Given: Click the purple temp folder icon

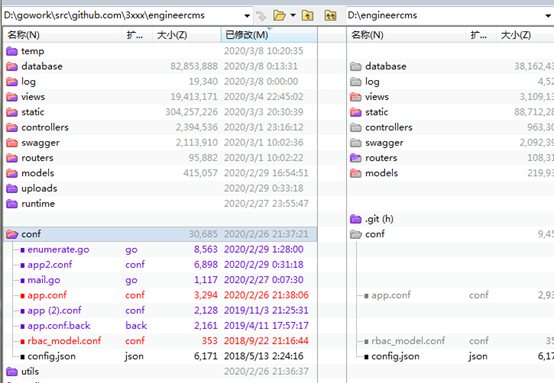Looking at the screenshot, I should [12, 51].
